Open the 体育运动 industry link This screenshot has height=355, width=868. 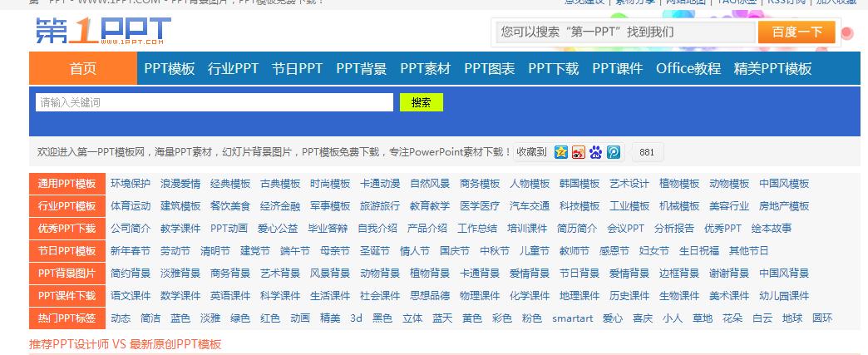(131, 206)
